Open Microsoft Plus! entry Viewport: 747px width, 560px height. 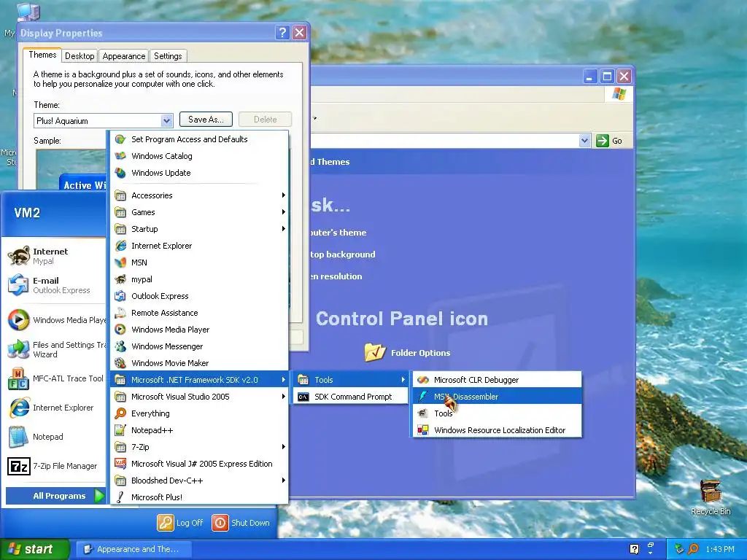coord(199,497)
